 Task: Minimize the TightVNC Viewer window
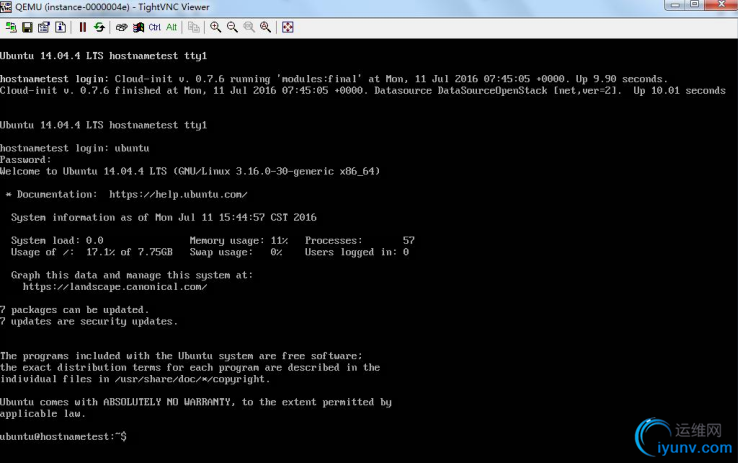click(x=675, y=5)
